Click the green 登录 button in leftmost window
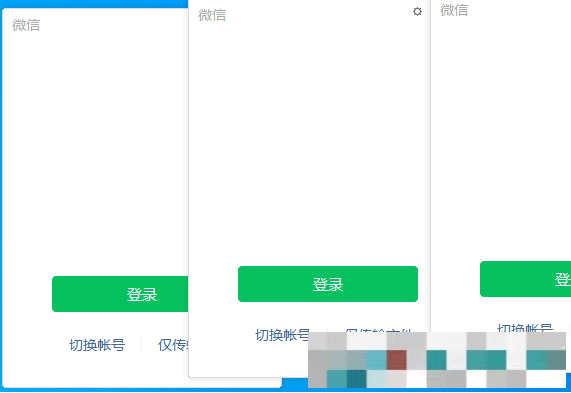 click(120, 294)
